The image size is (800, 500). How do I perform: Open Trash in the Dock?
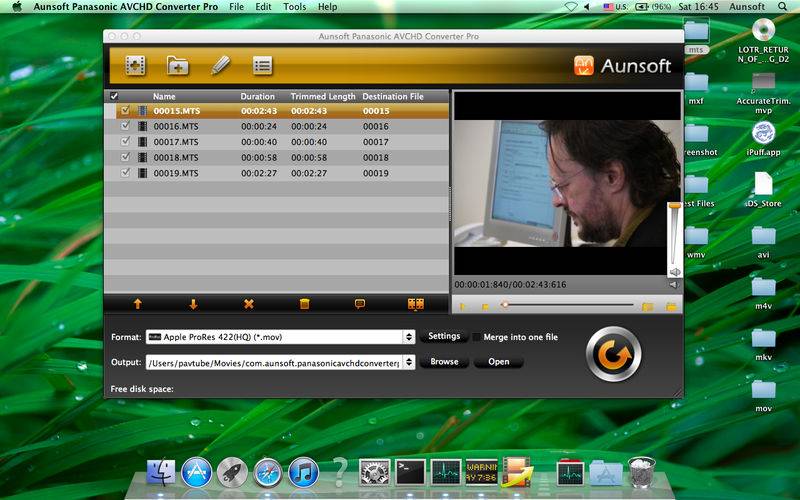[x=641, y=472]
